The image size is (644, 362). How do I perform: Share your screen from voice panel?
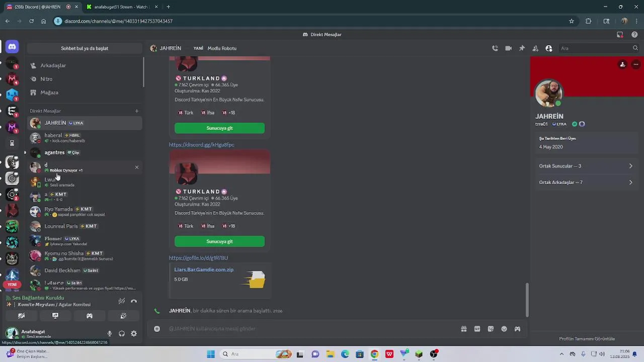tap(55, 316)
